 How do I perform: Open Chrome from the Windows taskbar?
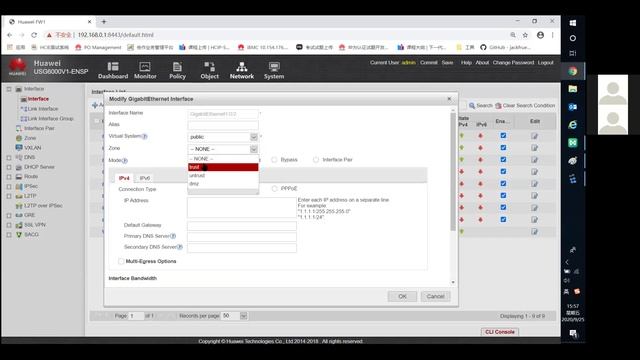coord(573,71)
